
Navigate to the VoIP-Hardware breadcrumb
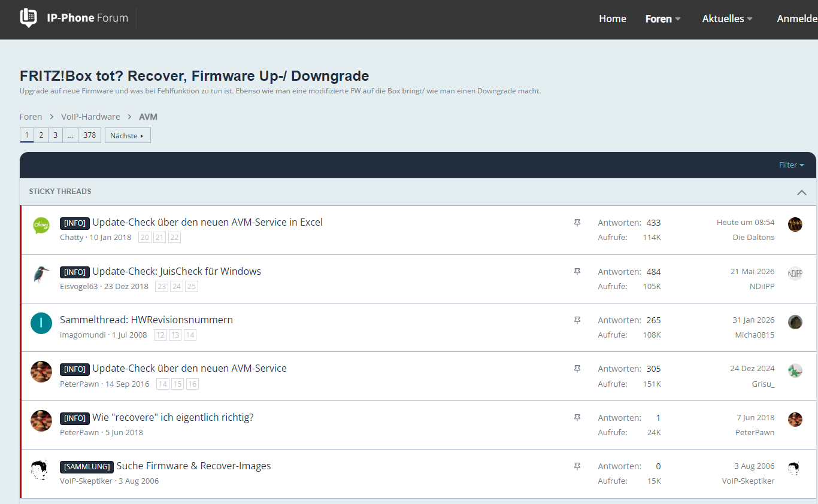point(90,117)
